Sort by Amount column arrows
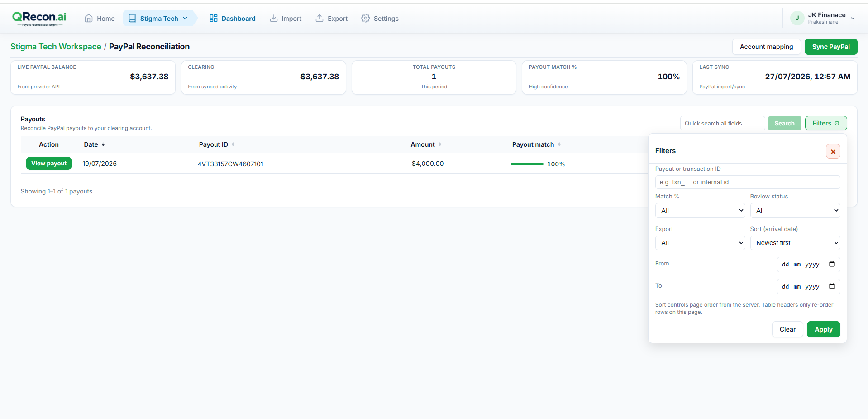 click(440, 144)
